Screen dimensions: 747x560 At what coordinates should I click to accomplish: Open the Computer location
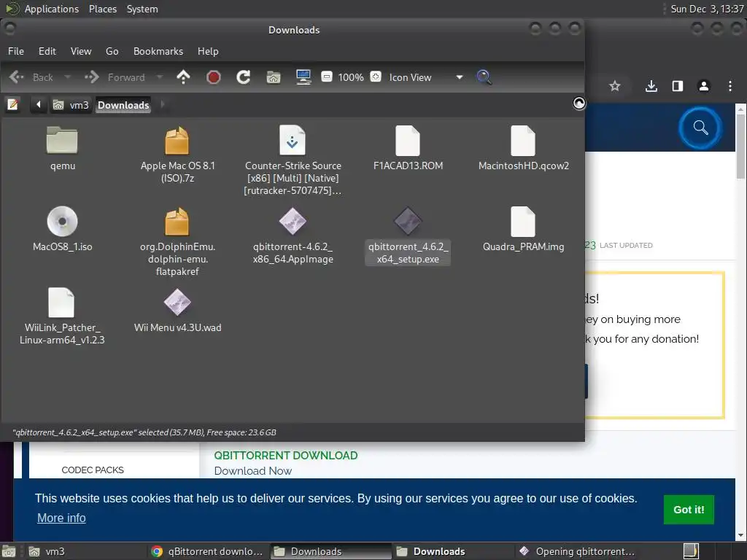(x=303, y=77)
